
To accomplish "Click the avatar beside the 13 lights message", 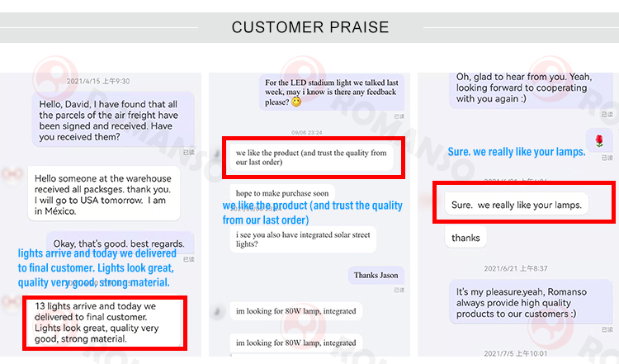I will tap(10, 302).
